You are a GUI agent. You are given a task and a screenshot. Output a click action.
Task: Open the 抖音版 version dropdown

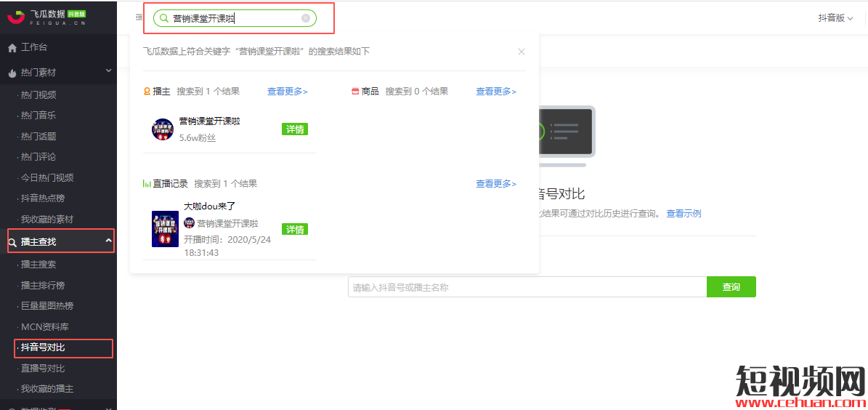pos(835,18)
